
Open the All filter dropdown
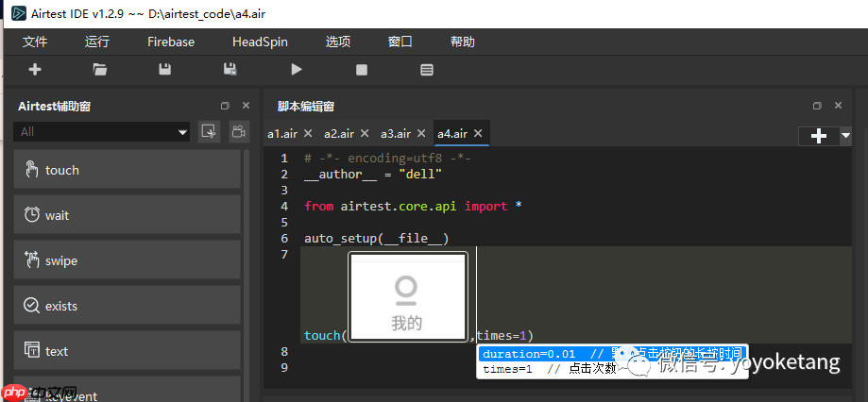click(102, 131)
